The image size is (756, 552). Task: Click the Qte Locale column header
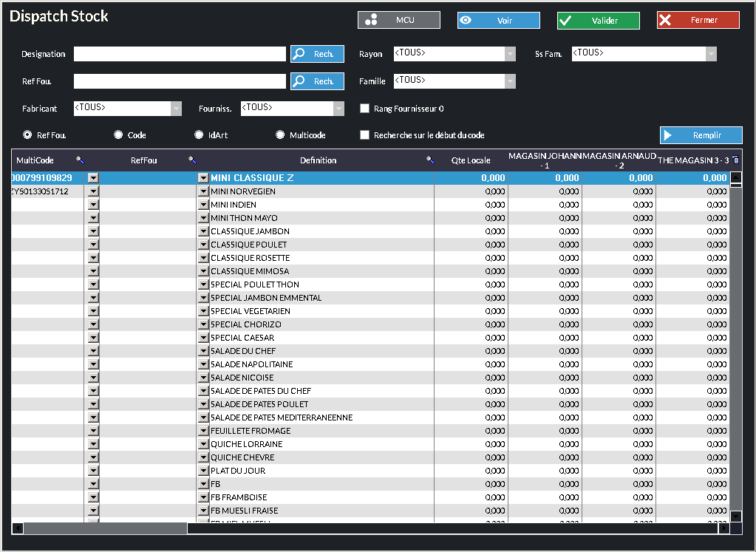[x=471, y=160]
